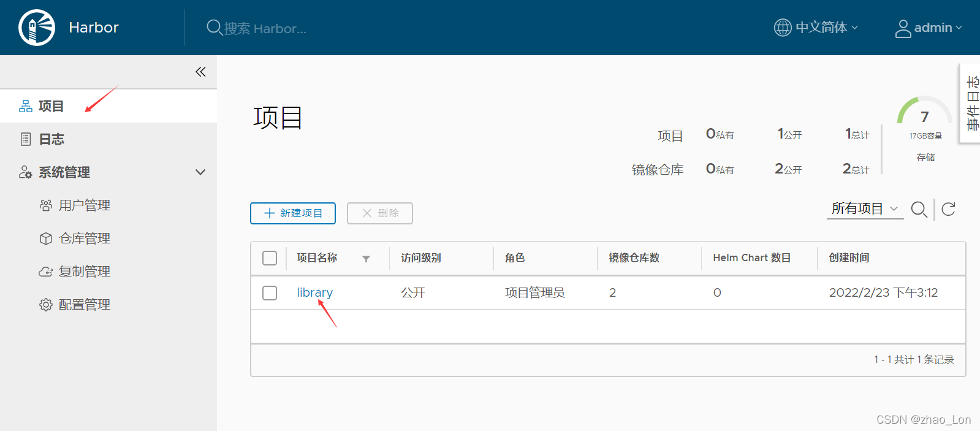Click the storage capacity gauge
Image resolution: width=980 pixels, height=431 pixels.
coord(925,112)
